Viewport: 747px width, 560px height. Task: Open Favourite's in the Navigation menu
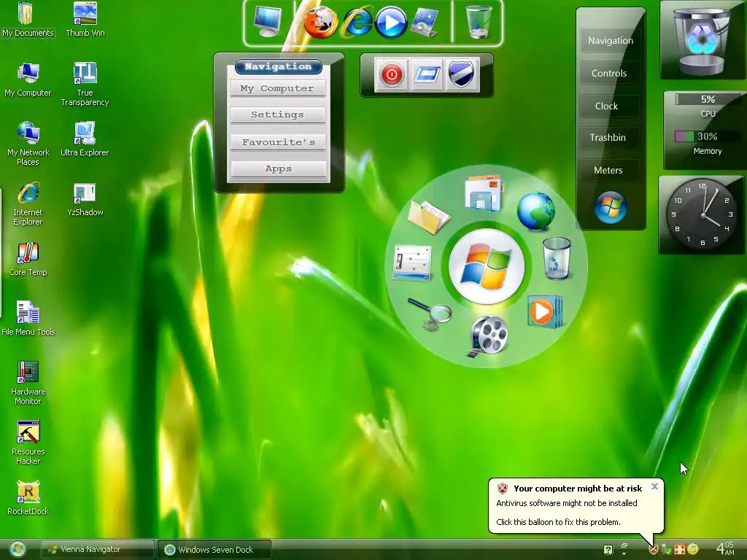(278, 142)
